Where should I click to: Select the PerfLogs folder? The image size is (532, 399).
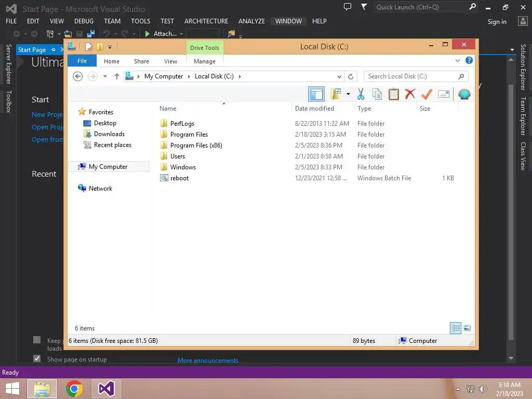tap(182, 124)
